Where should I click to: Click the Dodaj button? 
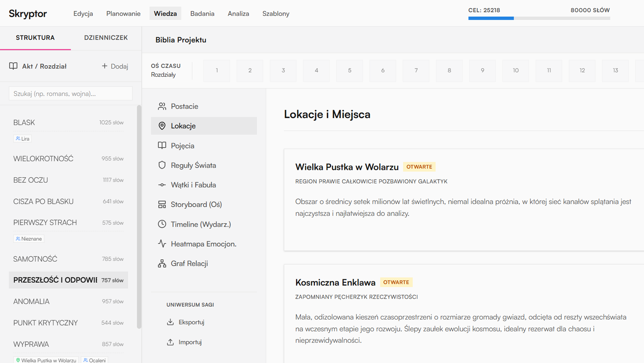click(x=115, y=66)
